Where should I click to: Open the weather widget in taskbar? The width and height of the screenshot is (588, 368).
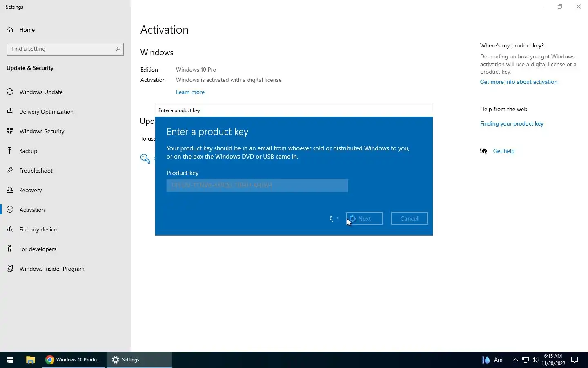coord(492,360)
